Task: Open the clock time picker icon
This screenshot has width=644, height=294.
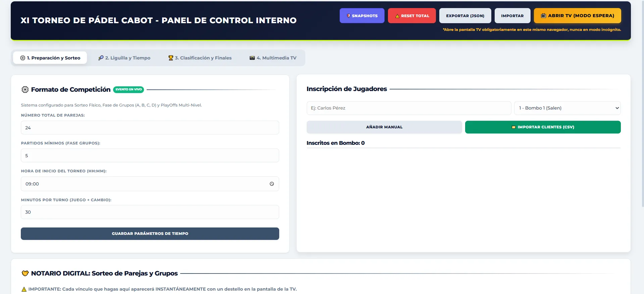Action: pos(272,184)
